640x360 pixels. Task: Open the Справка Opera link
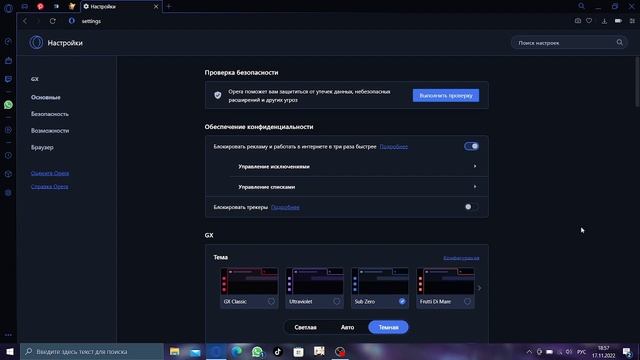click(x=49, y=187)
